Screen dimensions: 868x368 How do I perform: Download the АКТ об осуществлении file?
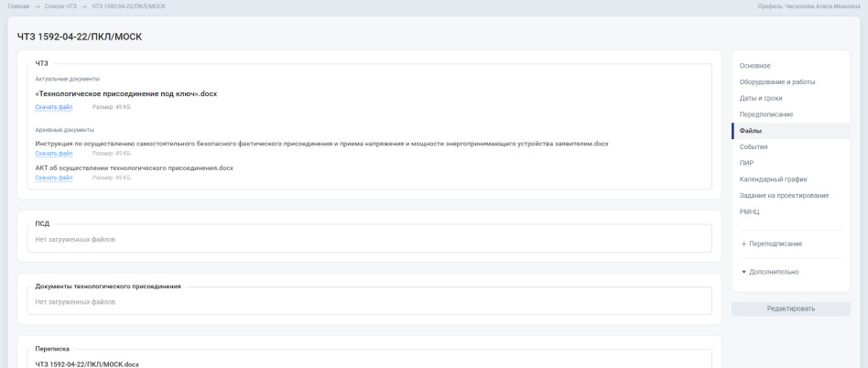click(x=54, y=178)
